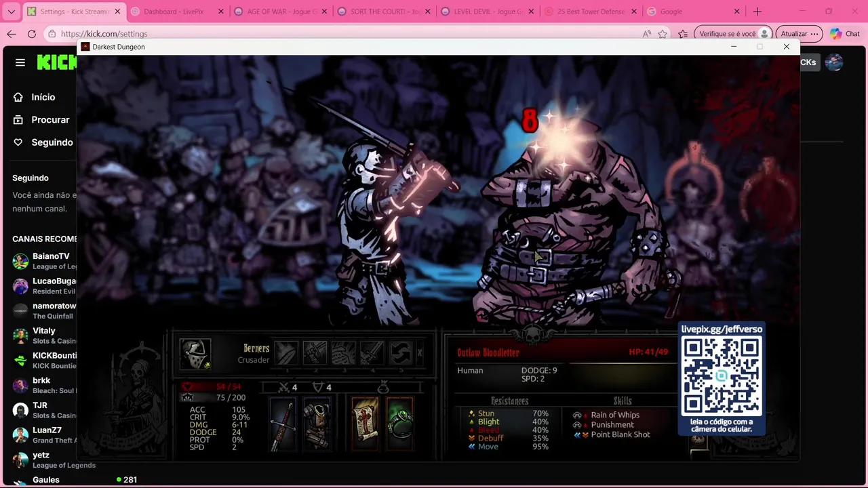The height and width of the screenshot is (488, 868).
Task: Open brkk recommended channel
Action: [x=43, y=385]
